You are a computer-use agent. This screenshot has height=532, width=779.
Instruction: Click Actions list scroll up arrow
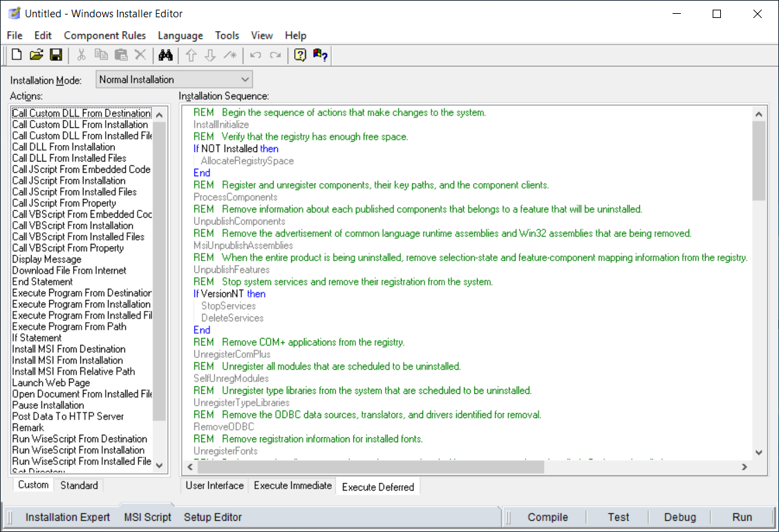point(160,115)
